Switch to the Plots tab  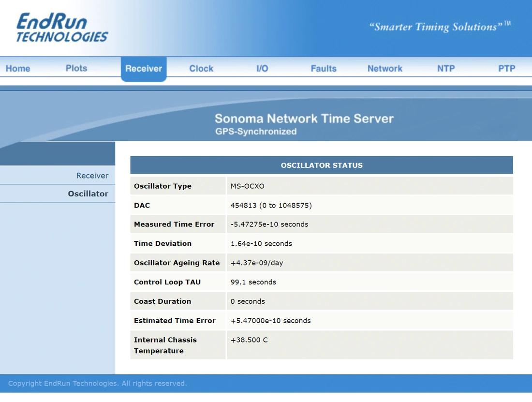point(76,68)
